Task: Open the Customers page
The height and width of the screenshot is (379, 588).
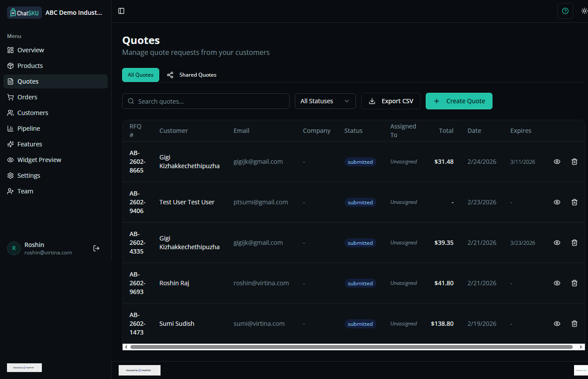Action: click(32, 112)
